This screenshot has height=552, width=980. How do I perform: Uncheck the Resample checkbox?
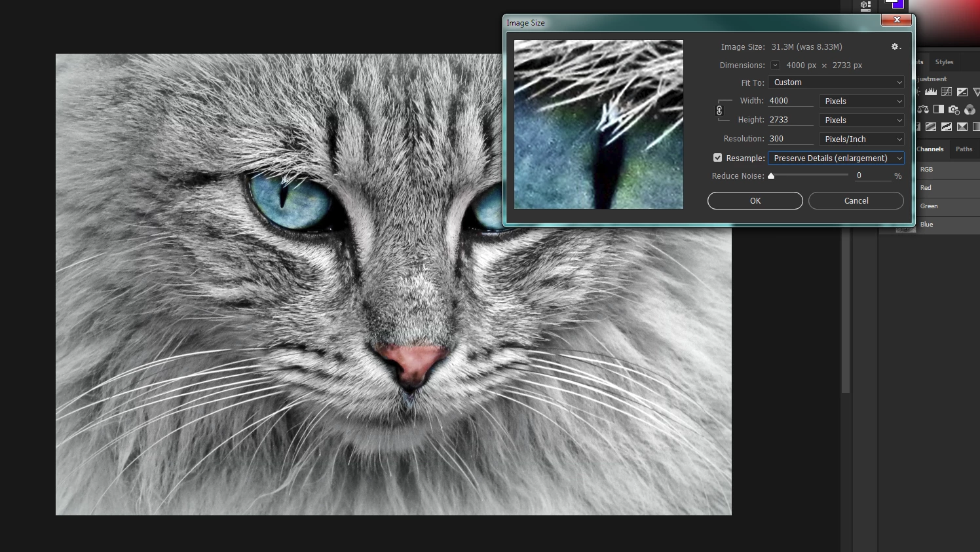click(717, 158)
